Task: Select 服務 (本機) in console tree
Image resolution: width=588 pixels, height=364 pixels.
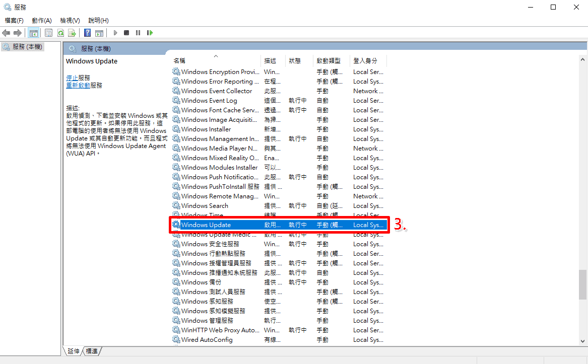Action: pyautogui.click(x=23, y=47)
